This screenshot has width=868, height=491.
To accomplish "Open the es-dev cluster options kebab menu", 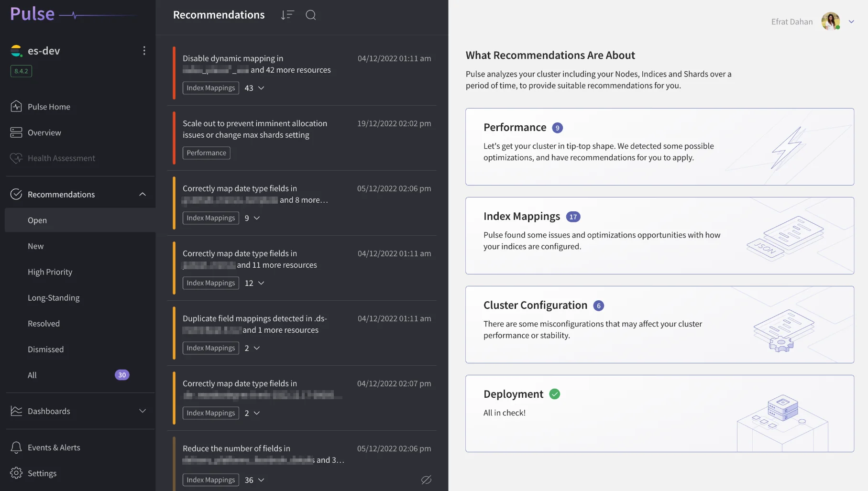I will [144, 50].
